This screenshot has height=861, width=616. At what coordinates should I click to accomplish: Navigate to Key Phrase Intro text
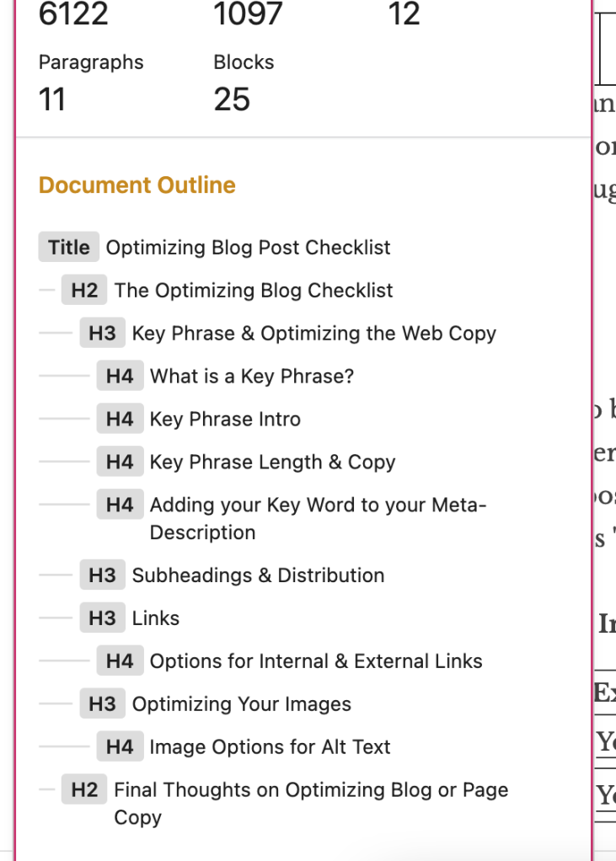click(x=225, y=420)
